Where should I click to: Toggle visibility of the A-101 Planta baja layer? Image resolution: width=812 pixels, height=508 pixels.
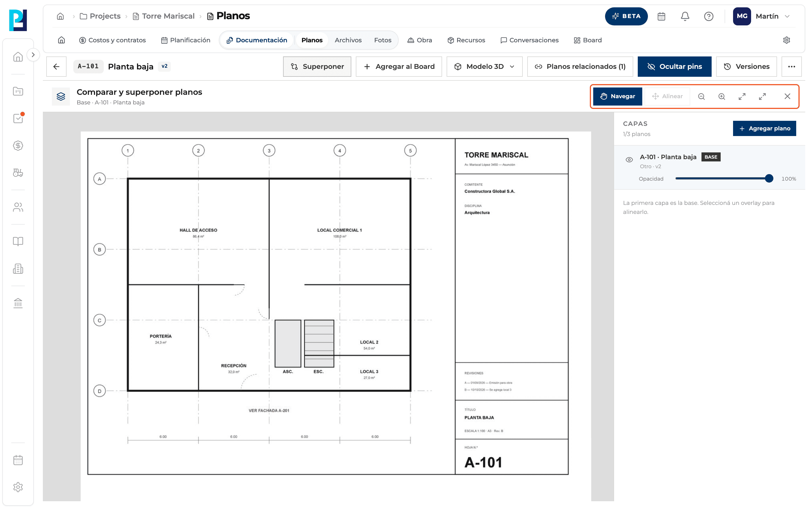click(629, 159)
